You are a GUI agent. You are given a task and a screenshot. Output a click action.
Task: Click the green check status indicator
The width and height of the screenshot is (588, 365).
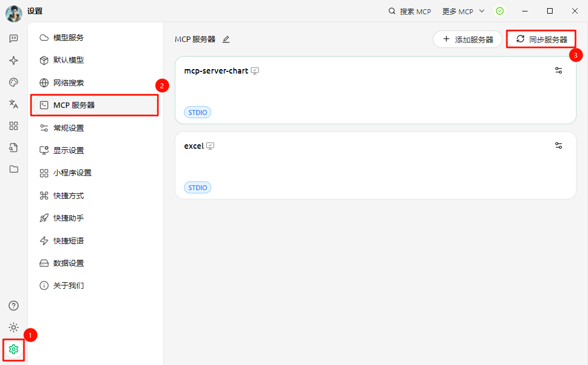click(499, 11)
